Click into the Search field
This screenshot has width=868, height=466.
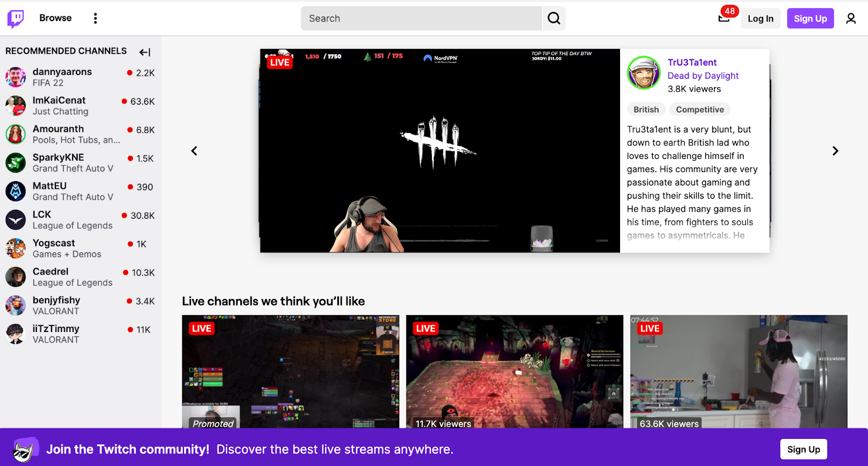click(422, 18)
